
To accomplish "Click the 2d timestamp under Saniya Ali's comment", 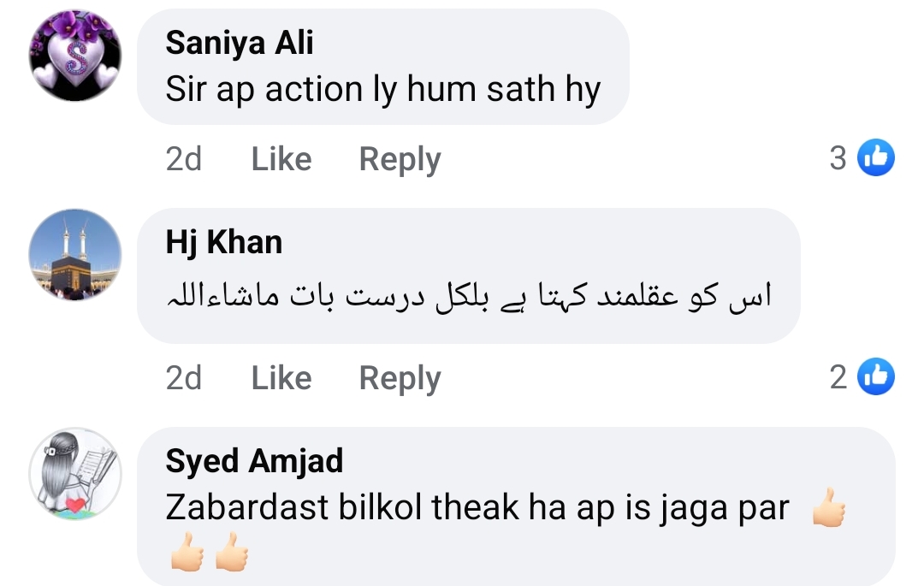I will pyautogui.click(x=184, y=159).
